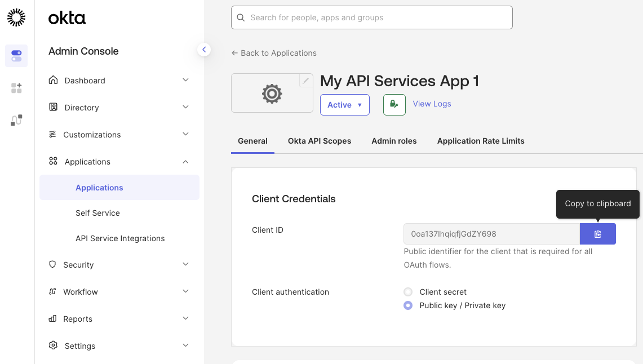Open the add apps grid-plus icon in rail
The height and width of the screenshot is (364, 643).
(x=16, y=88)
